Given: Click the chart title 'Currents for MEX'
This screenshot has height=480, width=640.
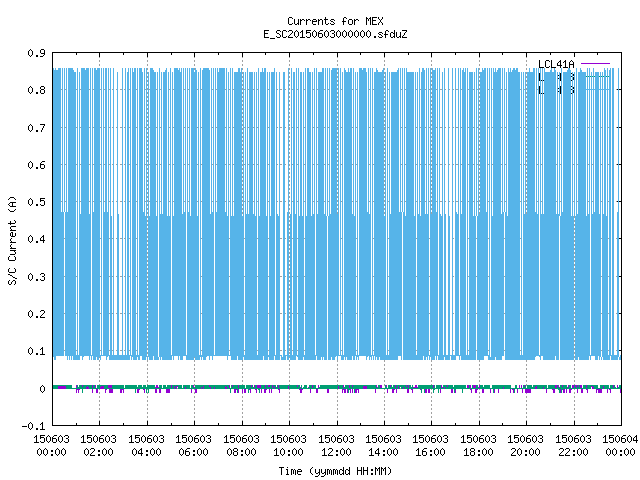Looking at the screenshot, I should (x=335, y=21).
